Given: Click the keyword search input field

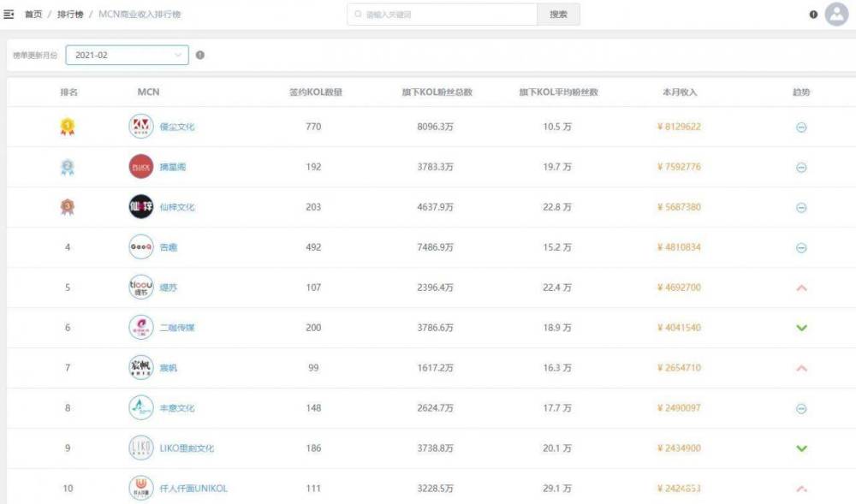Looking at the screenshot, I should (443, 15).
